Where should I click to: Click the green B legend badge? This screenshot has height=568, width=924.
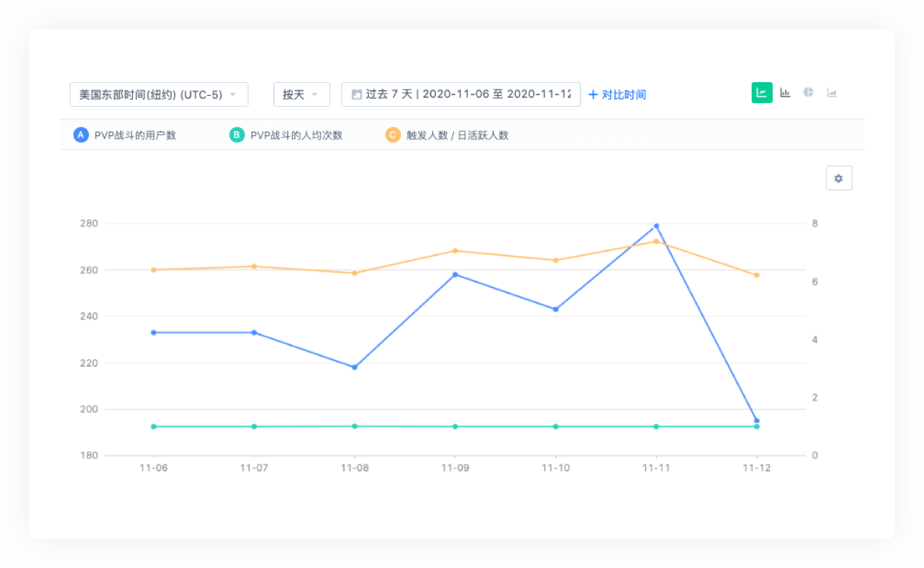coord(237,135)
